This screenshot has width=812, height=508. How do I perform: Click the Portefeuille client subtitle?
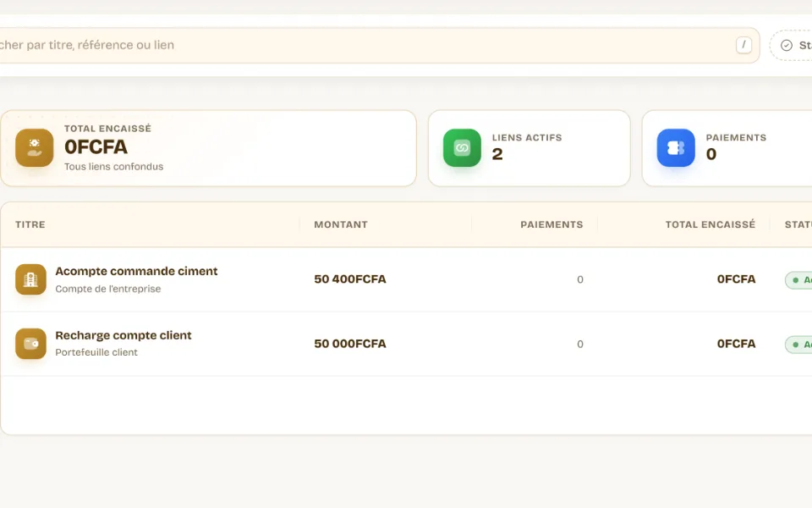click(96, 352)
